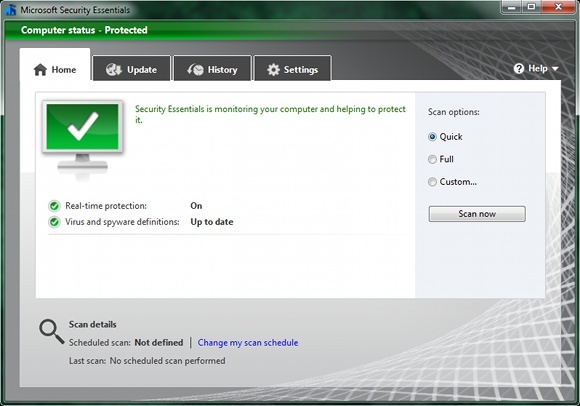Click the Virus and spyware definitions check icon

pos(54,222)
